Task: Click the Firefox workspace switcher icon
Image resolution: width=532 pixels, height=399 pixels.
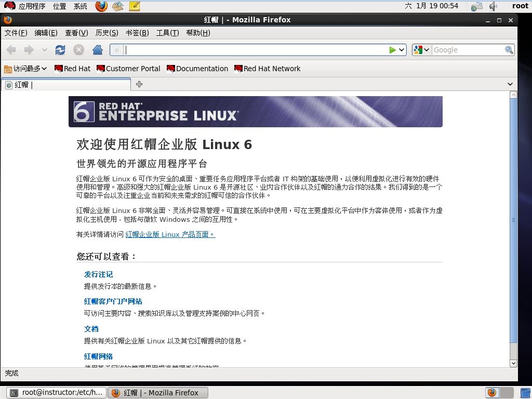Action: coord(492,393)
